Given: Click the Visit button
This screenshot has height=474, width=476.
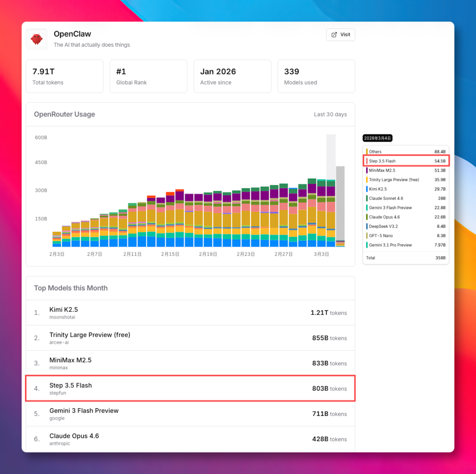Looking at the screenshot, I should pos(341,35).
